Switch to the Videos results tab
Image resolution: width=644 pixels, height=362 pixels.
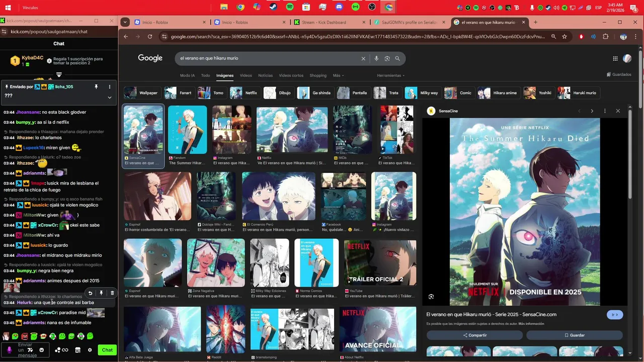pos(246,75)
